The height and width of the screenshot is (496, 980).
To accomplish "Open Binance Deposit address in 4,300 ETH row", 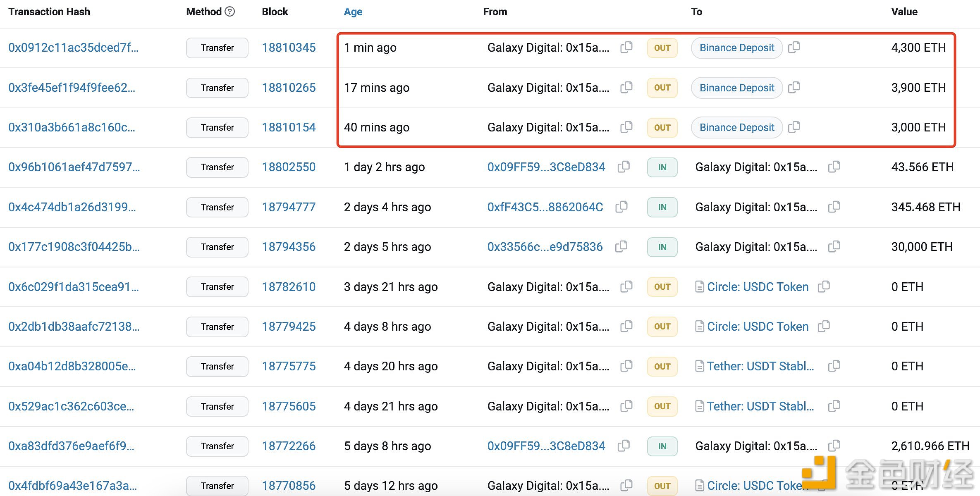I will pos(736,48).
